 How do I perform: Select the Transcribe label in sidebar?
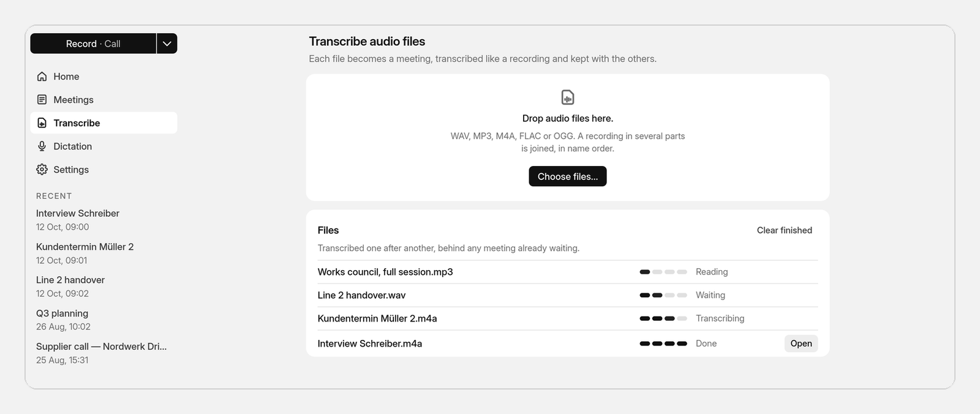[x=77, y=123]
